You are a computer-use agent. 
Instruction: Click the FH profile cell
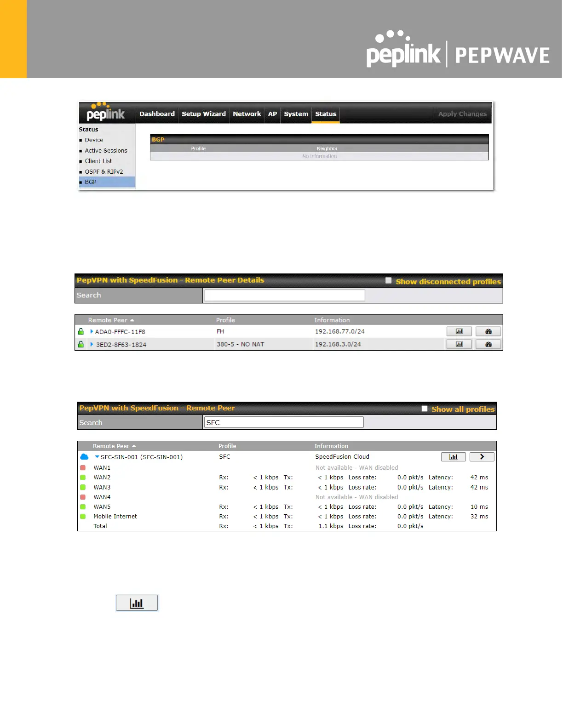point(220,331)
